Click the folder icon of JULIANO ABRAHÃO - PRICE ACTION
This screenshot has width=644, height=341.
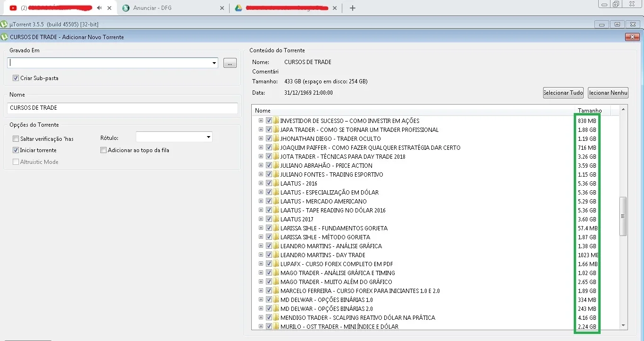[276, 165]
